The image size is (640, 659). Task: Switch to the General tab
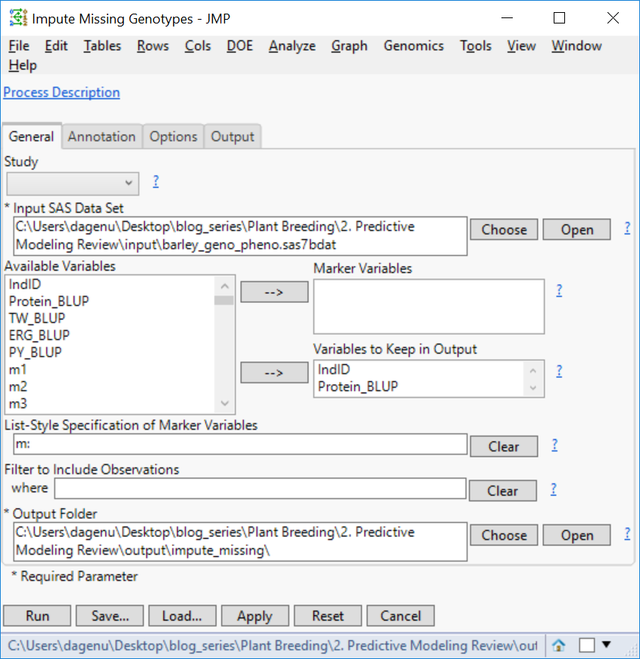[x=32, y=136]
